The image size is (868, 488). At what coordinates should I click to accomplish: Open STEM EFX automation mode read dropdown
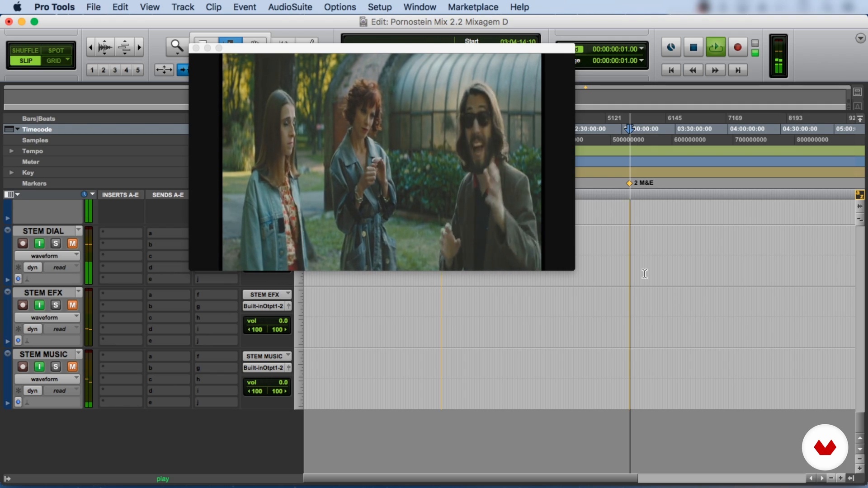click(x=63, y=329)
